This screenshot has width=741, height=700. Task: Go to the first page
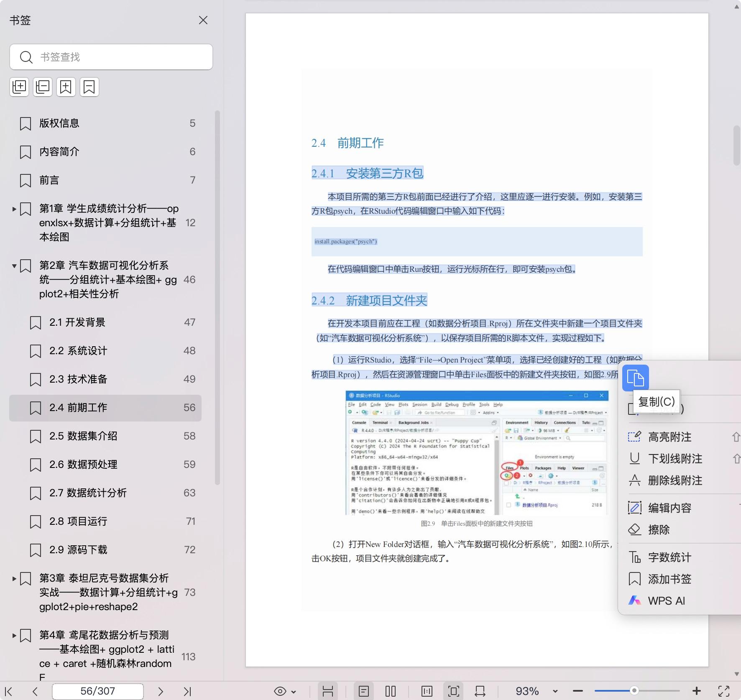tap(9, 691)
